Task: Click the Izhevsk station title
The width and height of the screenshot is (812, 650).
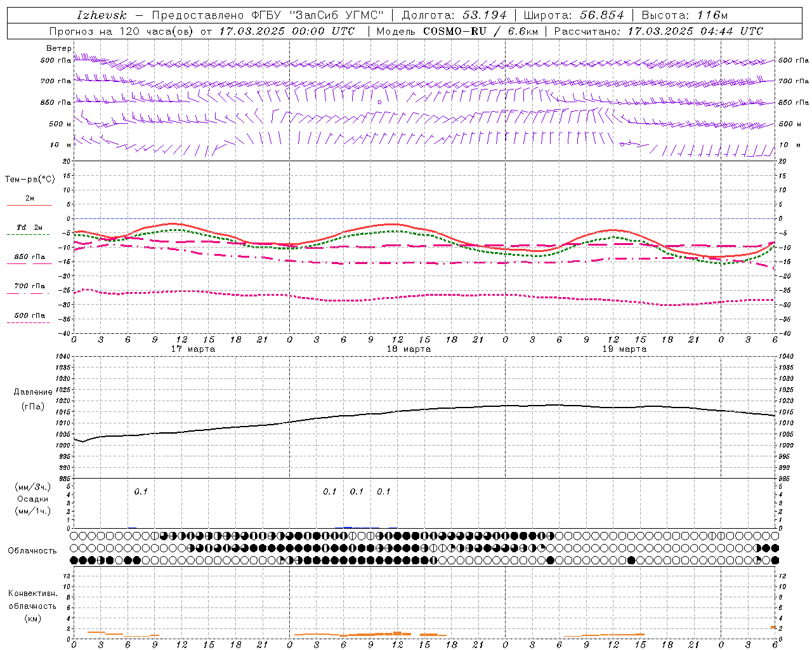Action: pos(101,15)
